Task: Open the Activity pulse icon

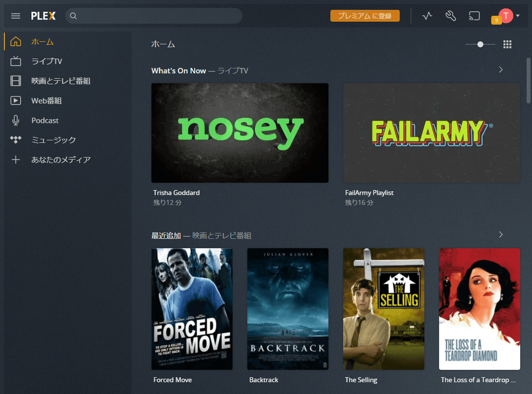Action: click(427, 15)
